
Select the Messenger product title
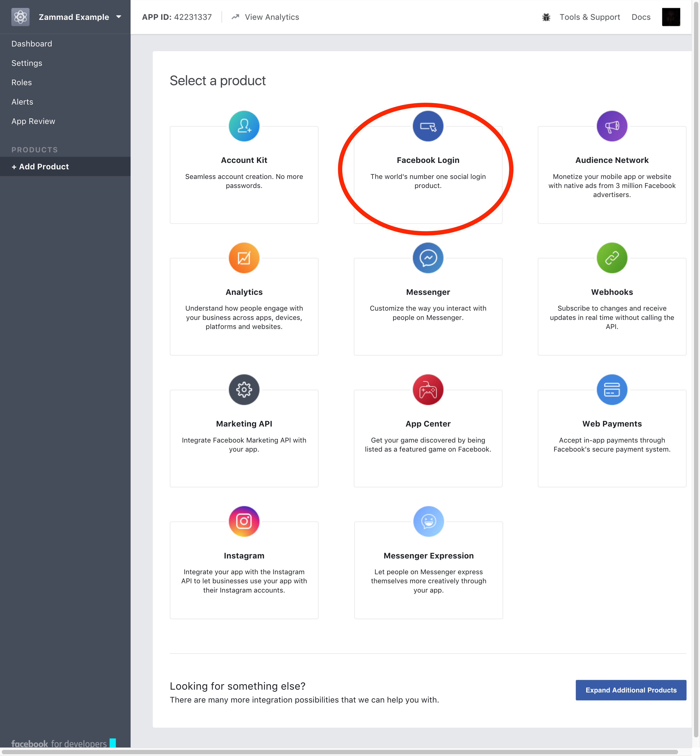428,292
